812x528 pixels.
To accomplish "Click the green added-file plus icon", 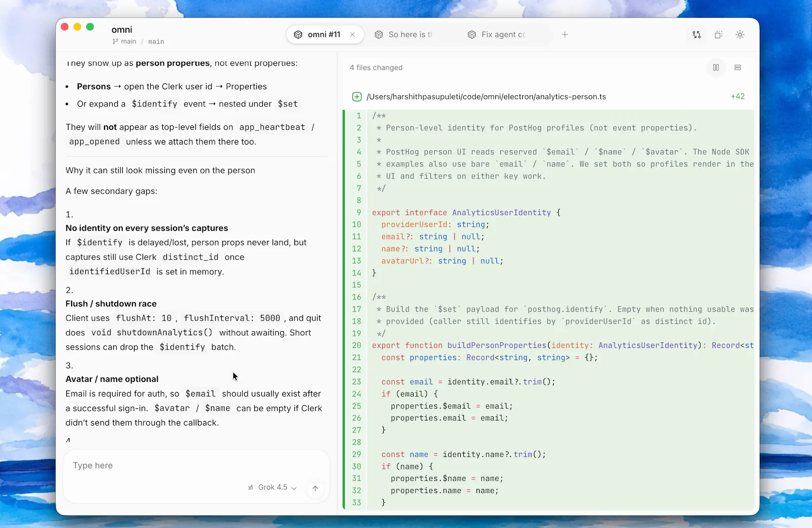I will 357,96.
